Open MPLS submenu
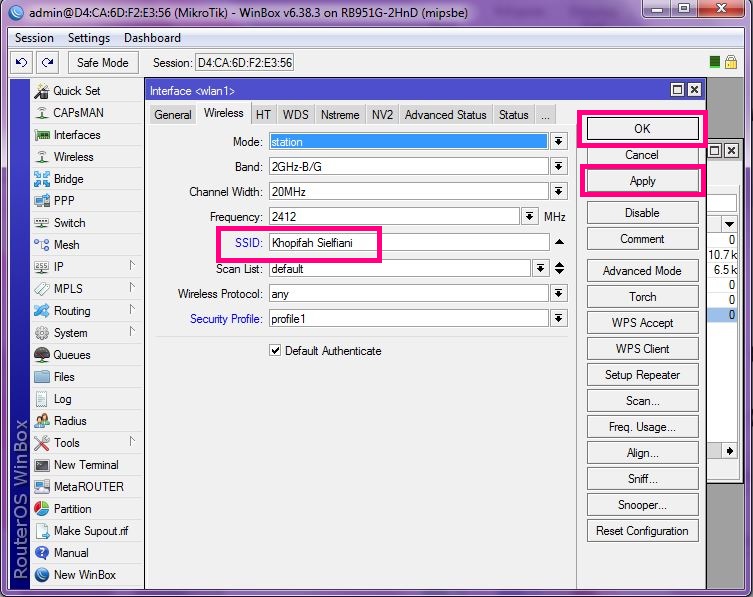753x597 pixels. [86, 289]
